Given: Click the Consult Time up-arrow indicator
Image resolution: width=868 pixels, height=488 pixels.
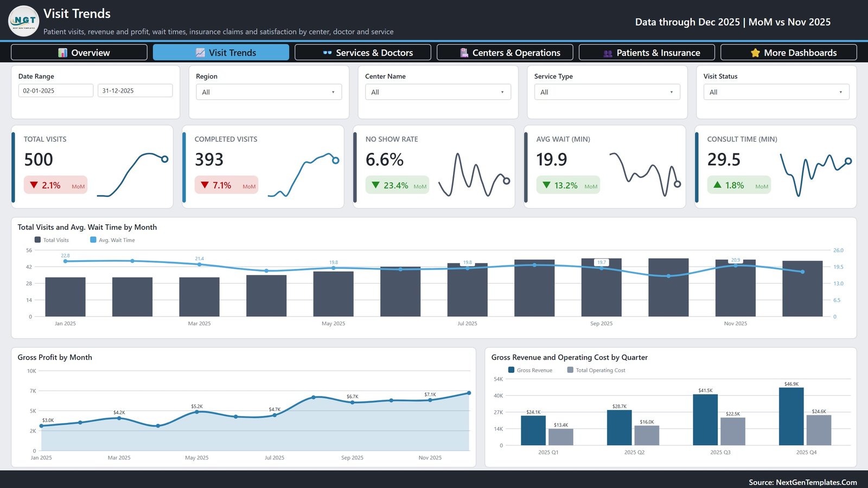Looking at the screenshot, I should [x=717, y=185].
